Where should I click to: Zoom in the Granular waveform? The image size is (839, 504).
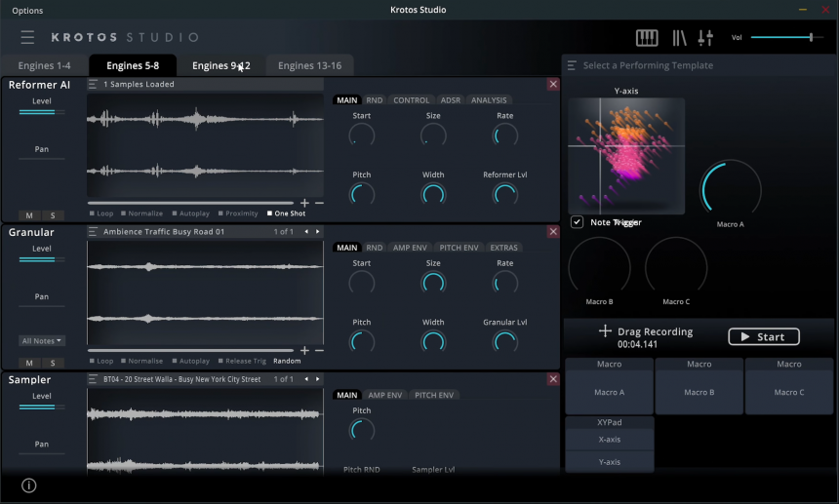[x=304, y=351]
